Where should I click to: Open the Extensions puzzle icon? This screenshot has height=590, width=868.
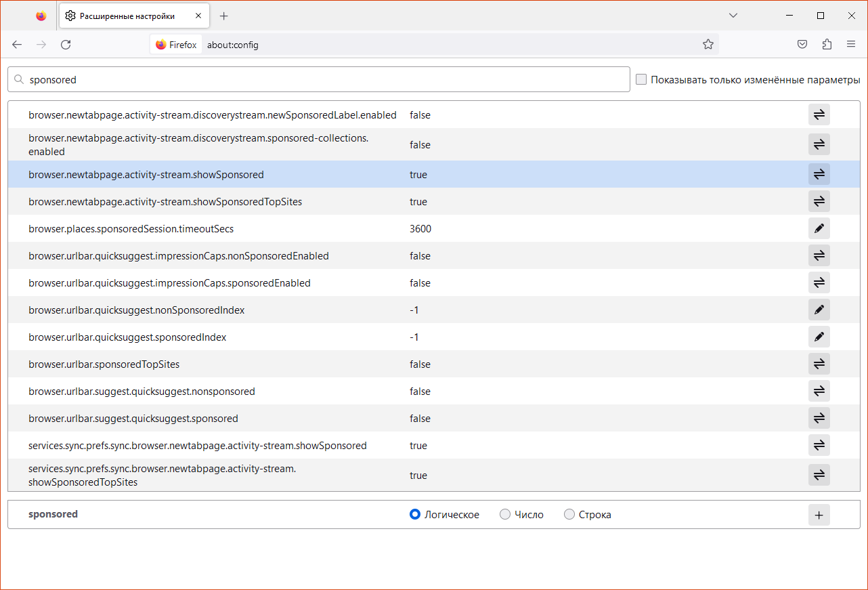pos(827,45)
